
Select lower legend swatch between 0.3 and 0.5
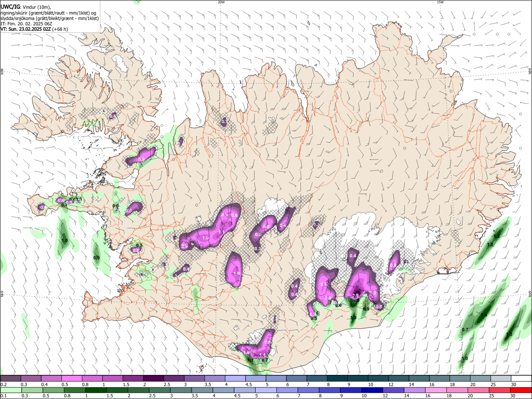click(x=32, y=390)
